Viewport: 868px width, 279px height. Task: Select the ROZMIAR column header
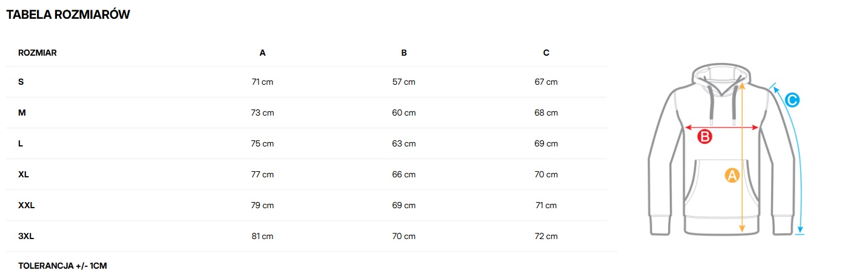coord(38,53)
